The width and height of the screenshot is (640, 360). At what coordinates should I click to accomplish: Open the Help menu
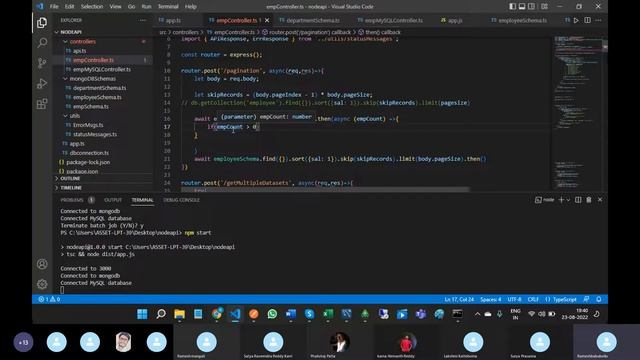[x=191, y=7]
